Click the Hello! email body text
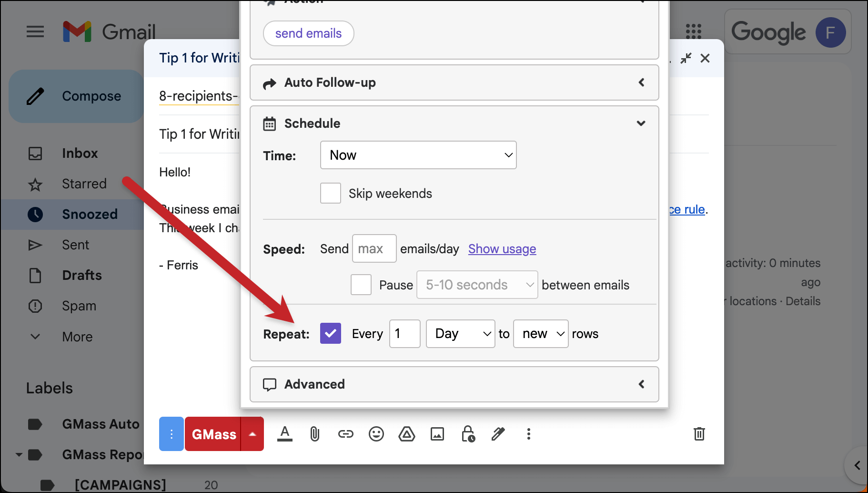 pyautogui.click(x=175, y=172)
